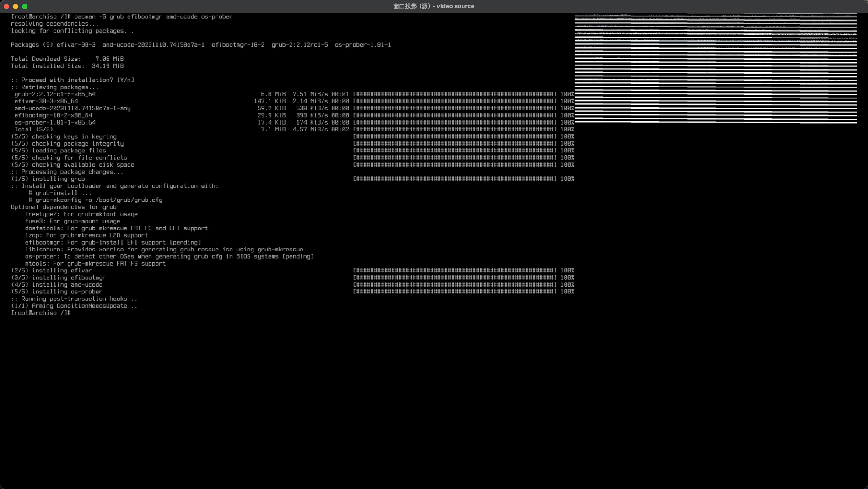Click efivar-38-3-x86_64 download row

294,101
